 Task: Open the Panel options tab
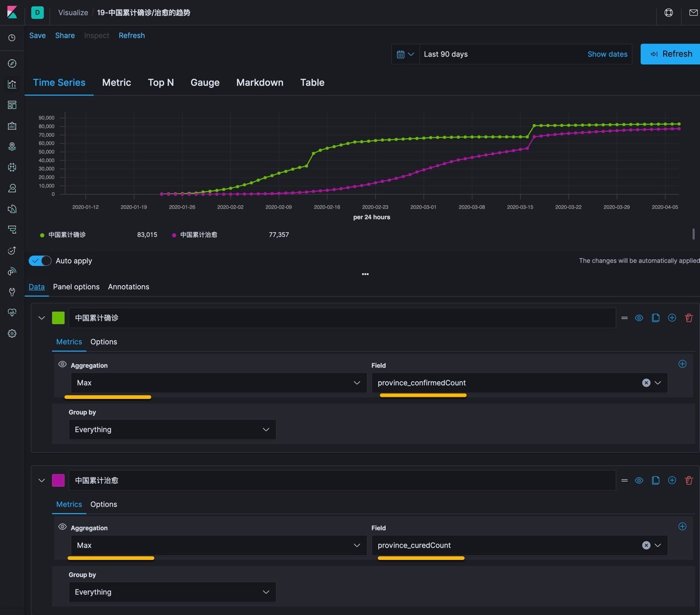[76, 287]
